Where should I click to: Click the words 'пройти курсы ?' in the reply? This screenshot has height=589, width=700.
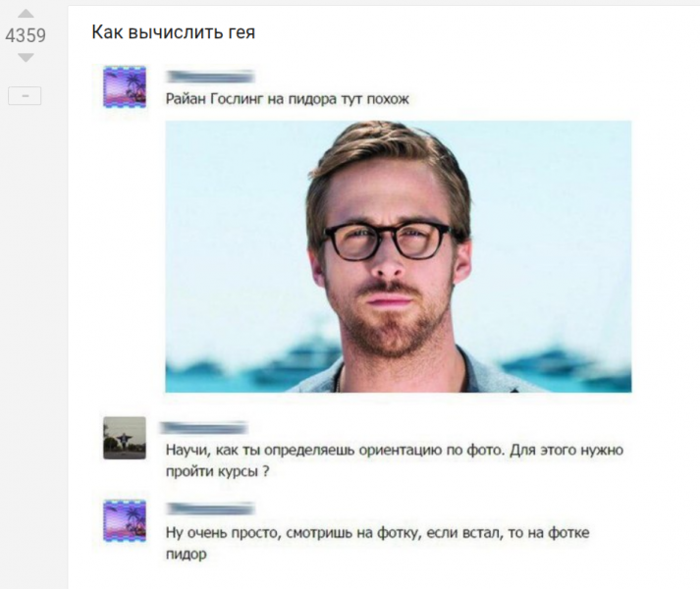click(x=217, y=471)
